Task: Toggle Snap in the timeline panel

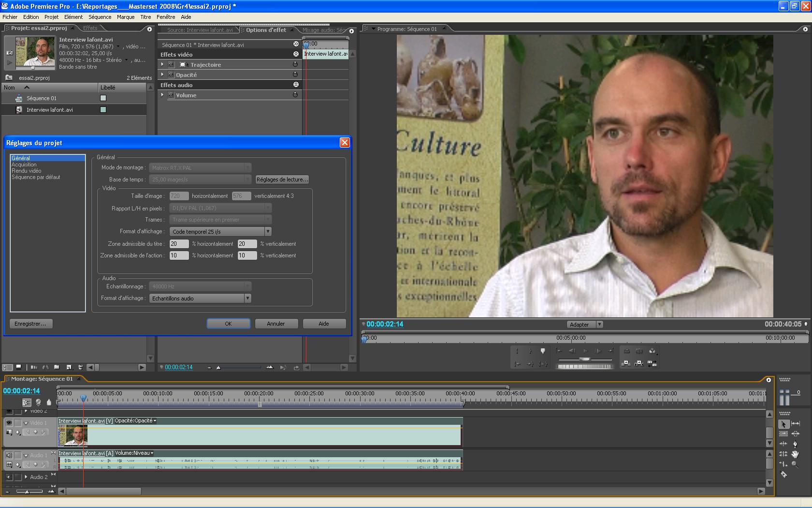Action: [x=27, y=403]
